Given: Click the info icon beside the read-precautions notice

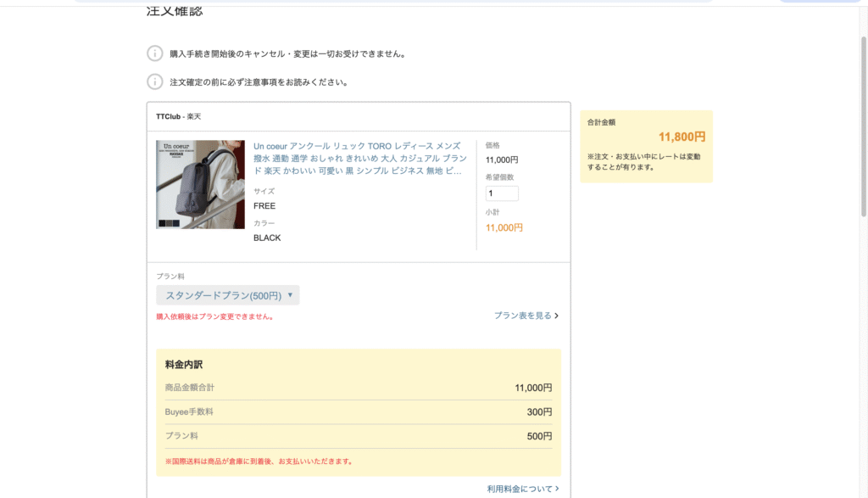Looking at the screenshot, I should point(155,82).
